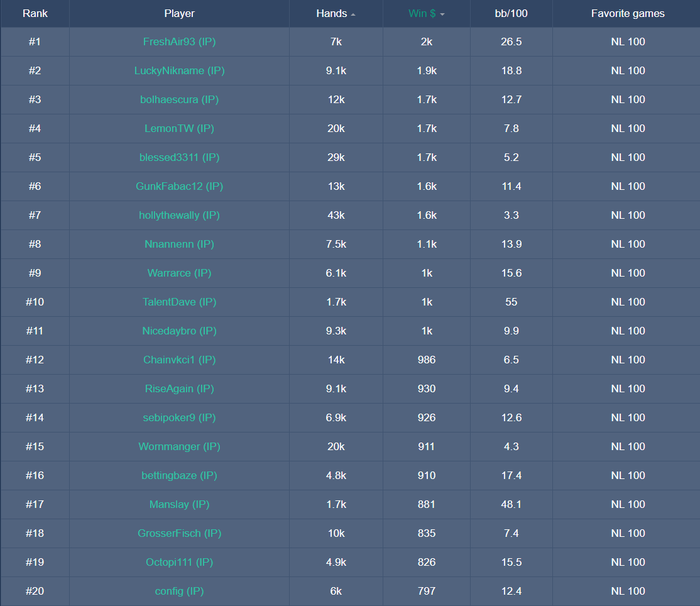Select rank cell #20

(x=35, y=591)
